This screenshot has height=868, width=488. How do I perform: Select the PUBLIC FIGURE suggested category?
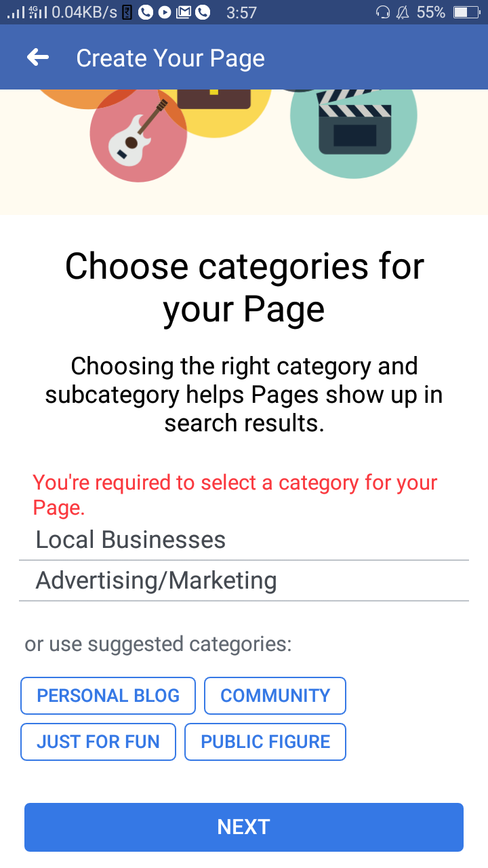pos(265,742)
